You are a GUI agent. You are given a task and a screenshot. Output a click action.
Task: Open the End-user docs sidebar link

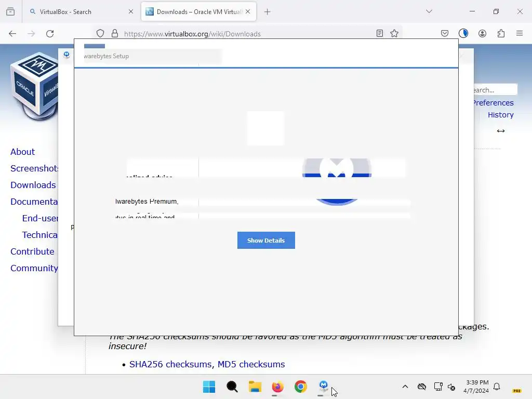[40, 218]
